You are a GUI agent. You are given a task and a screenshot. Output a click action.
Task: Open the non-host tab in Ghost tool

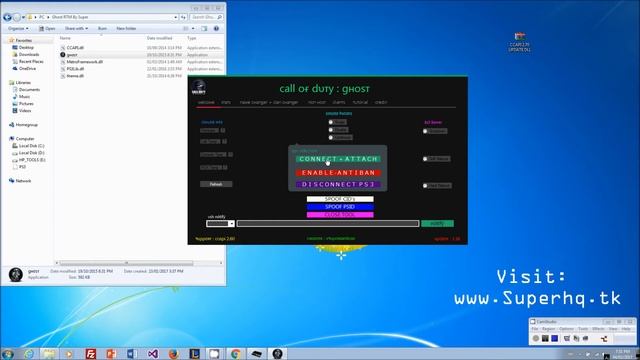click(x=317, y=102)
